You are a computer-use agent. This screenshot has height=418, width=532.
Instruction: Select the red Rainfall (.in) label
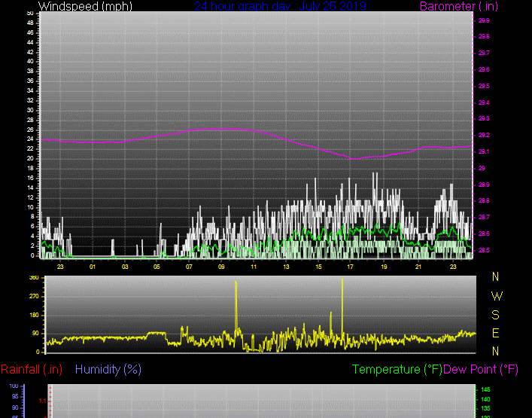(x=32, y=369)
